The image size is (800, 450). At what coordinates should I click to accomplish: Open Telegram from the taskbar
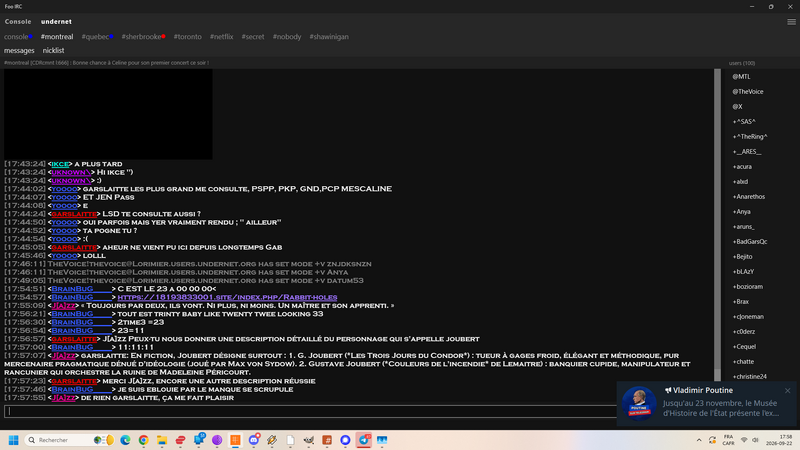(x=364, y=440)
